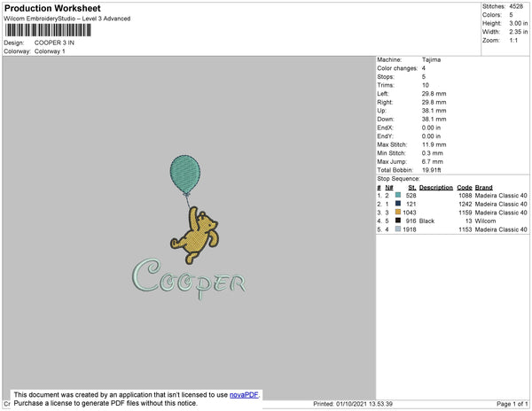
Task: Click the "Color changes:" label
Action: [397, 68]
